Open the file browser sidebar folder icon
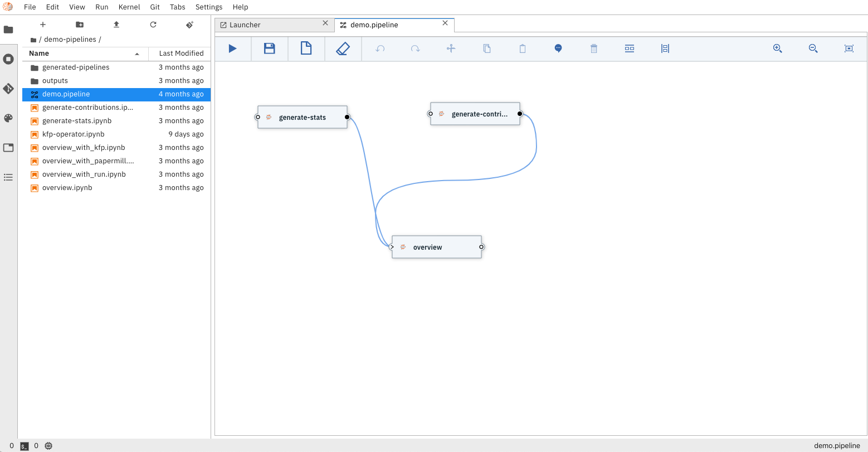Viewport: 868px width, 452px height. click(x=8, y=30)
